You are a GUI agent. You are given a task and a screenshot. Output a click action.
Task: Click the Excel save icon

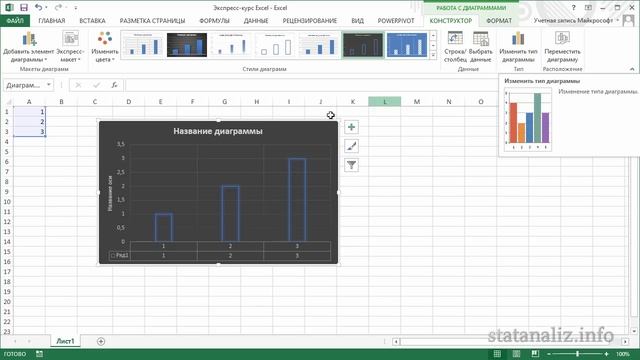point(24,8)
